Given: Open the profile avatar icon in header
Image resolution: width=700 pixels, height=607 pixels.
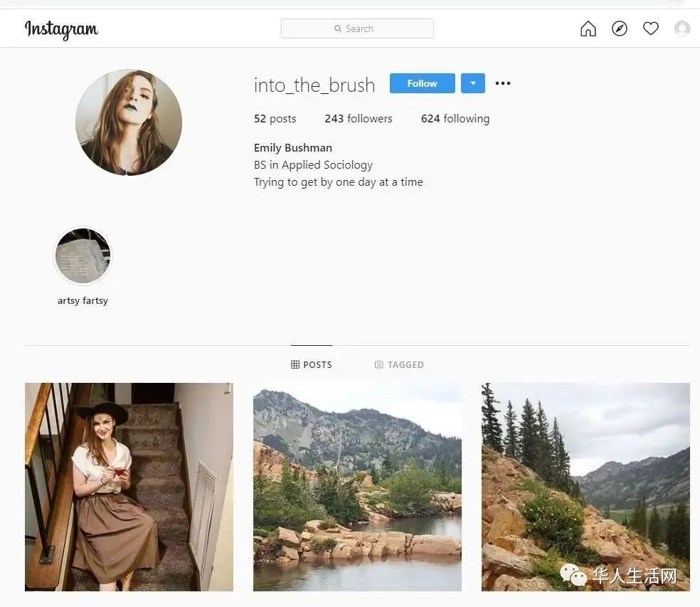Looking at the screenshot, I should pyautogui.click(x=682, y=28).
